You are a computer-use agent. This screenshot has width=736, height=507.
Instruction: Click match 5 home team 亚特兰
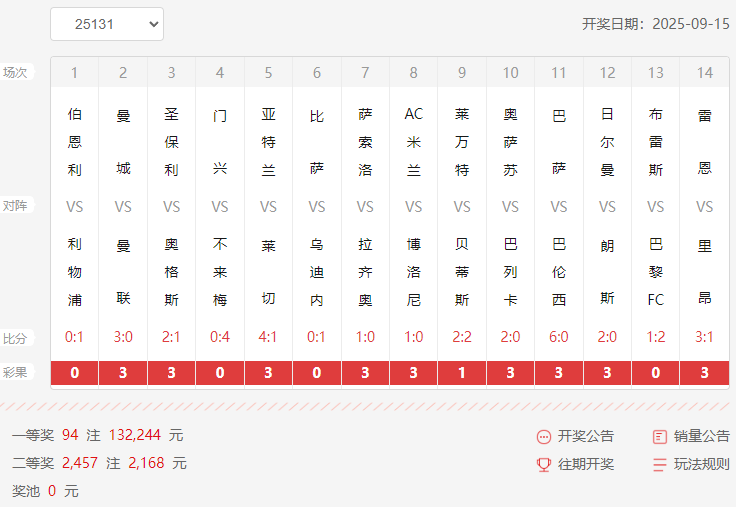(x=268, y=142)
